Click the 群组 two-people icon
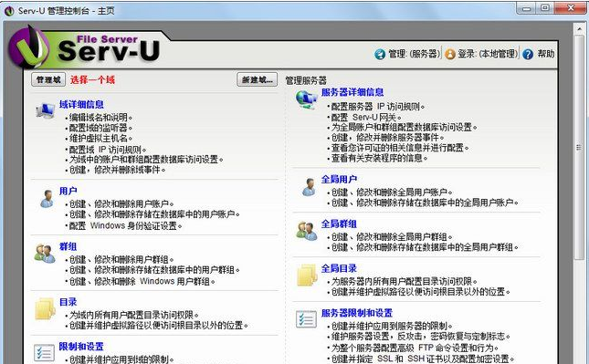 (x=45, y=254)
